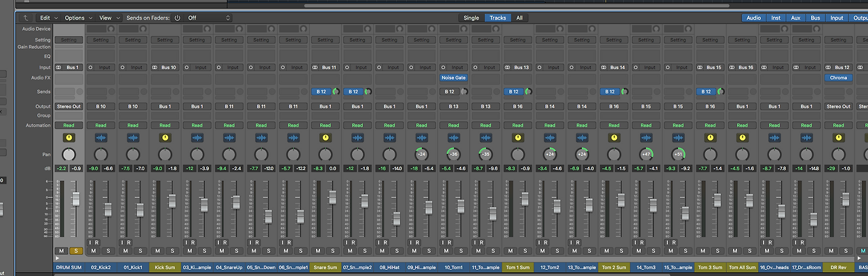
Task: Click the yellow icon on Tom 3 Sum strip
Action: [x=711, y=138]
